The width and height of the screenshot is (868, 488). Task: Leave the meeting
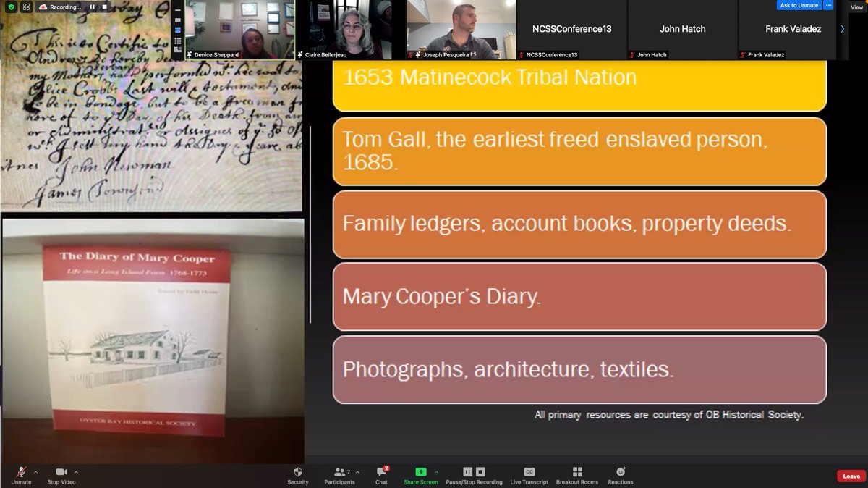pos(851,476)
